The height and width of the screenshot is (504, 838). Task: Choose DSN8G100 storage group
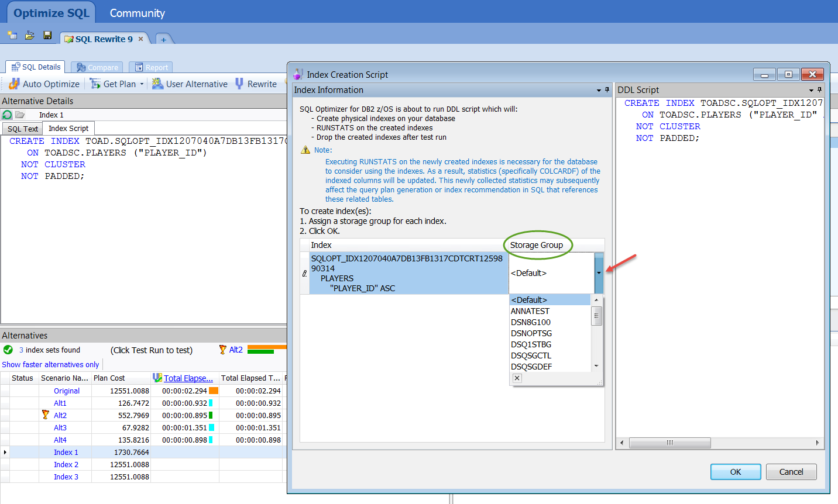pyautogui.click(x=550, y=322)
